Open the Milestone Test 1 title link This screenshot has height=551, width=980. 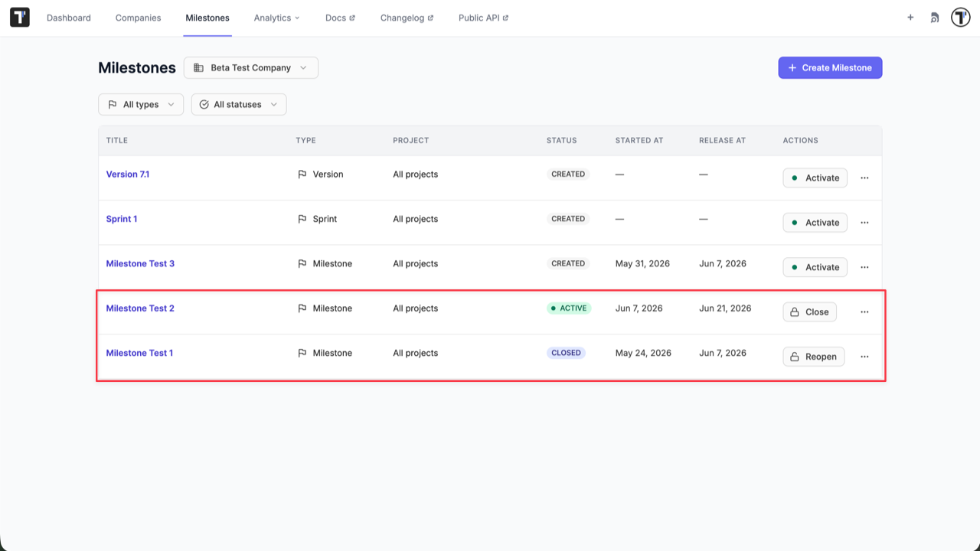click(139, 353)
